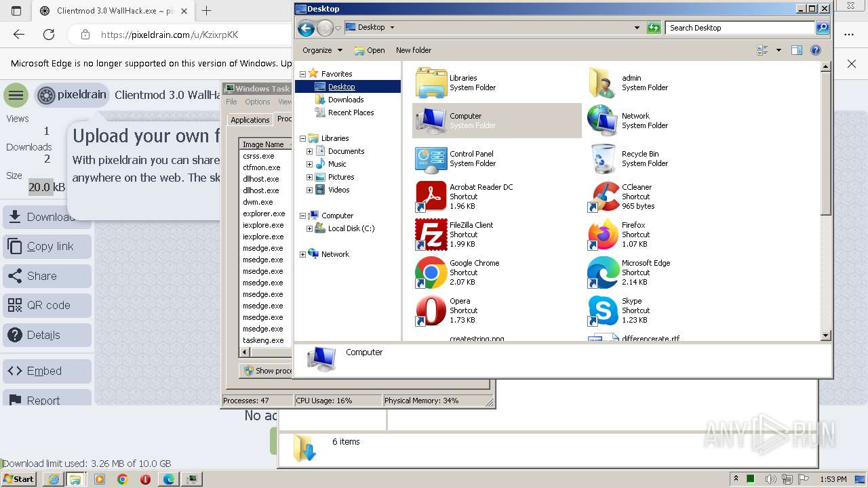Click Opera icon in the taskbar
This screenshot has height=488, width=868.
pyautogui.click(x=145, y=479)
